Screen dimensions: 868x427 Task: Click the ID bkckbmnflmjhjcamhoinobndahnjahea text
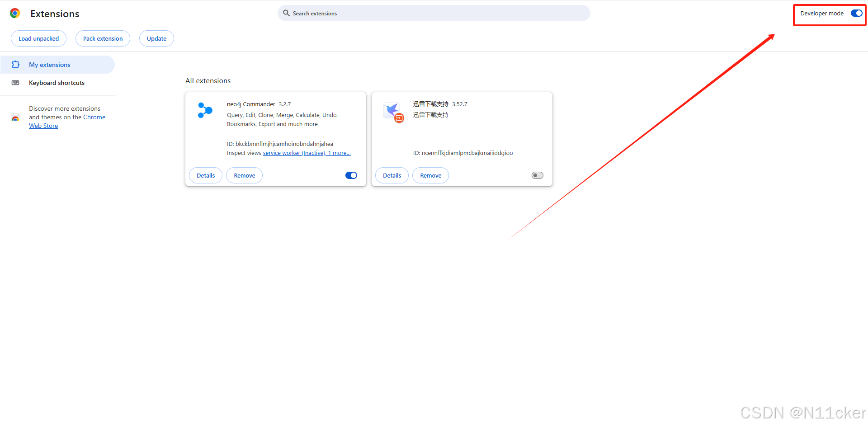pos(280,144)
